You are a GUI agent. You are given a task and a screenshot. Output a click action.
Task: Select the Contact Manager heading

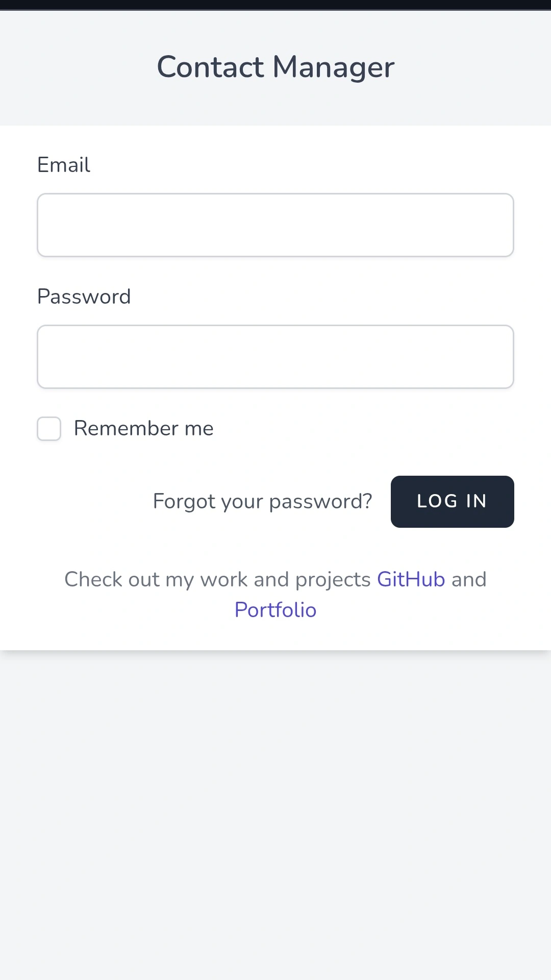[275, 66]
